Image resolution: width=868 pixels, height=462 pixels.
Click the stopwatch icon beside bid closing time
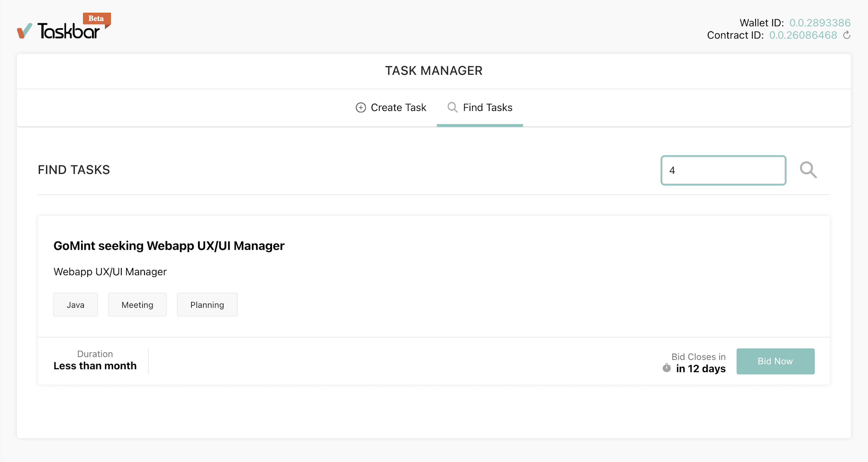click(666, 368)
